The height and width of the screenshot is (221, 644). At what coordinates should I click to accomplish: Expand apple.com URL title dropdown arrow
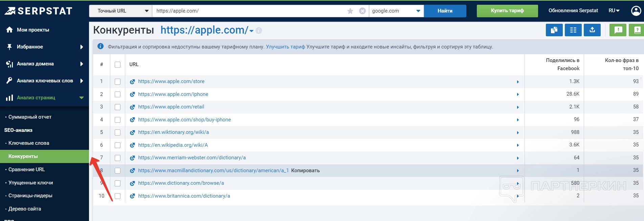point(251,31)
